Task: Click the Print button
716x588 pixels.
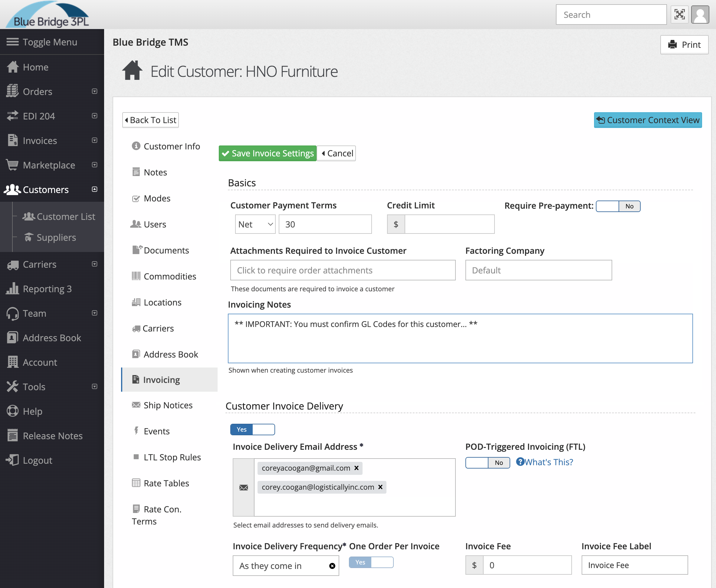Action: pos(684,45)
